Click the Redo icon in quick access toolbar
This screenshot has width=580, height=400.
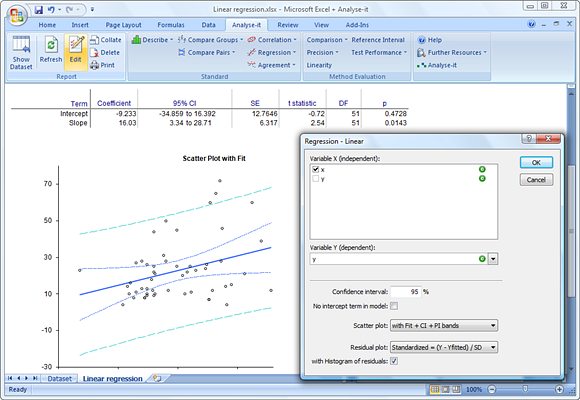point(69,10)
